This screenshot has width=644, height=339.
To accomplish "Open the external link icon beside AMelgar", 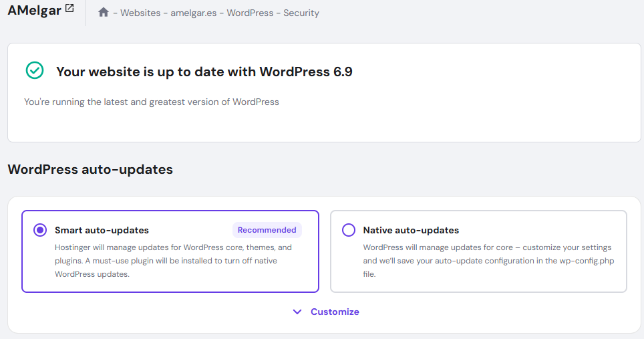I will tap(69, 9).
